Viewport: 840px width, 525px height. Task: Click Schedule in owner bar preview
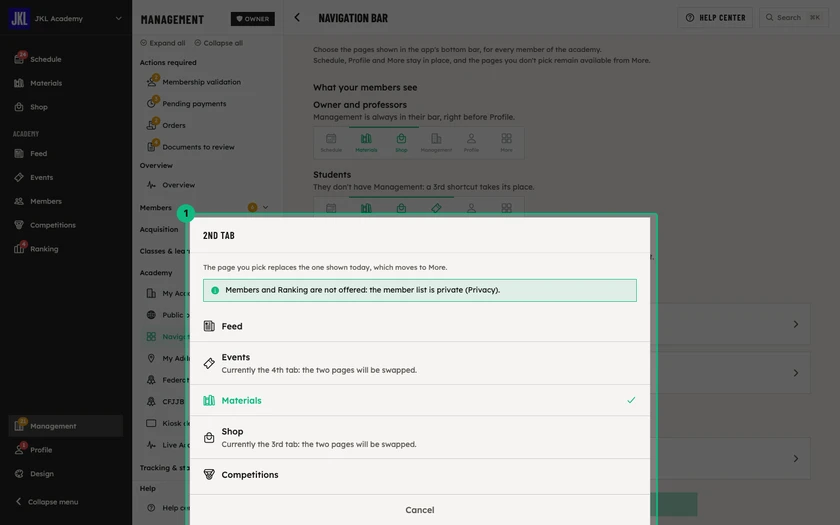(331, 143)
